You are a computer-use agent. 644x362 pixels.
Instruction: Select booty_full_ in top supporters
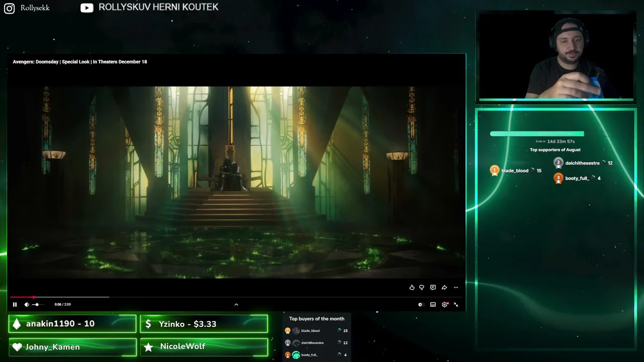577,178
